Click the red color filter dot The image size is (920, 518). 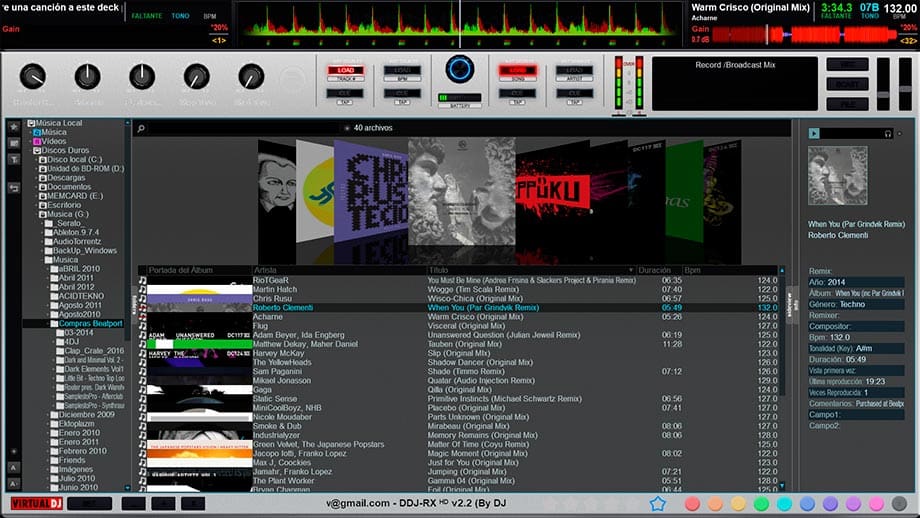pos(692,503)
